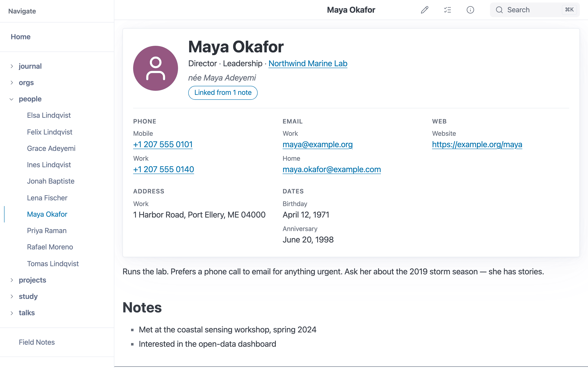588x368 pixels.
Task: Click the Linked from 1 note button
Action: point(223,93)
